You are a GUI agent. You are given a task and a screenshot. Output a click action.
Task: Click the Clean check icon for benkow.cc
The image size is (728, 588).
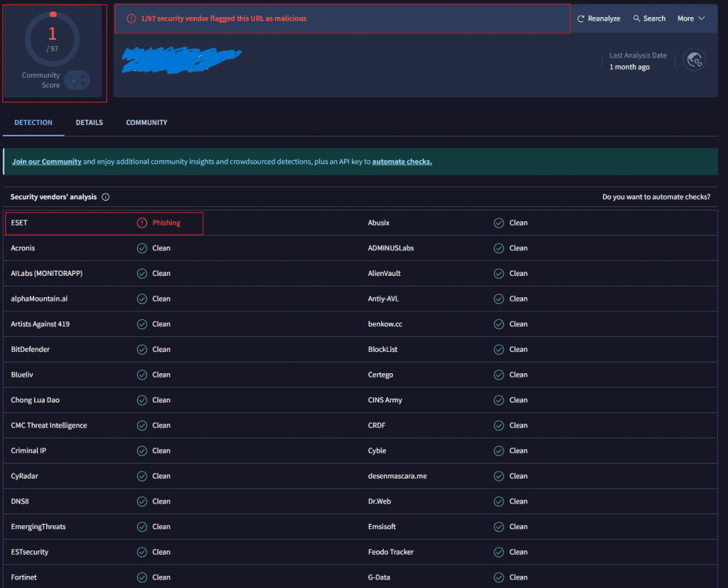(499, 324)
